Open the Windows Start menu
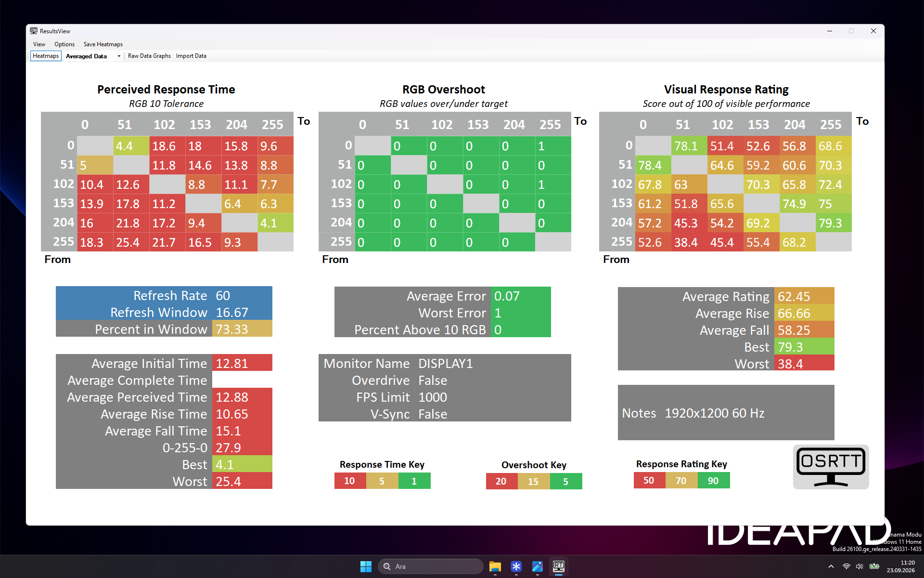 (x=366, y=566)
